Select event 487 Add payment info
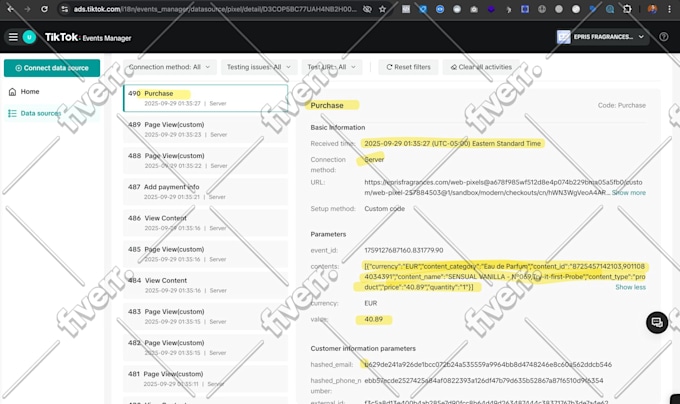This screenshot has height=404, width=680. click(x=206, y=192)
